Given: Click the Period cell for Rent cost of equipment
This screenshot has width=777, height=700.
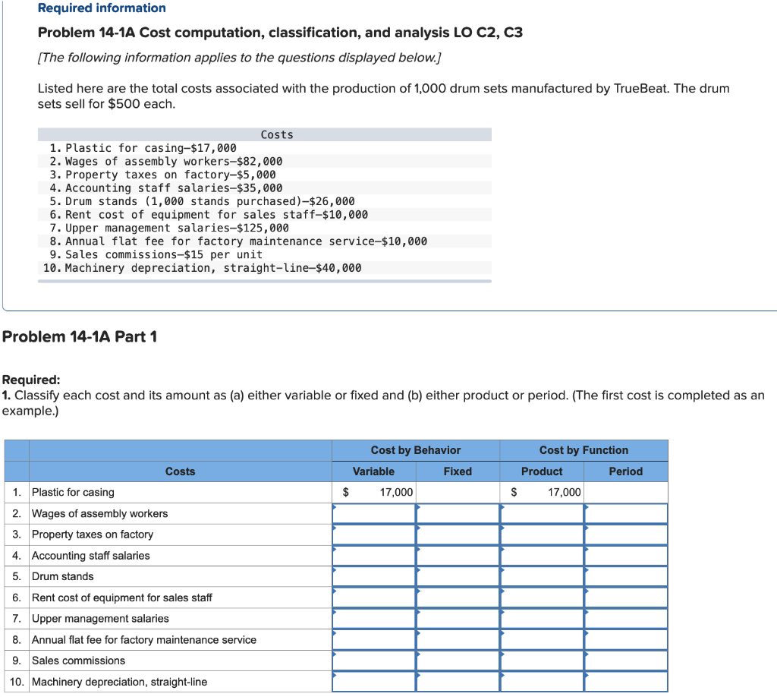Looking at the screenshot, I should [626, 598].
